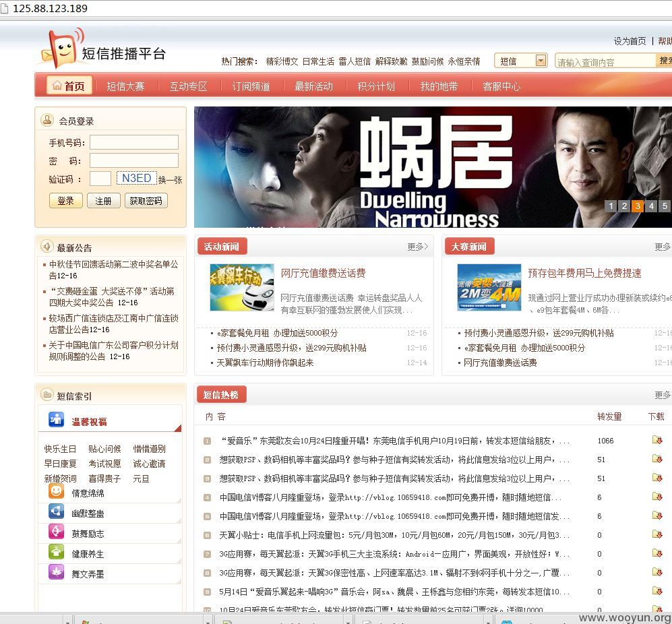Open 考试祝愿 subcategory
672x624 pixels.
click(104, 464)
